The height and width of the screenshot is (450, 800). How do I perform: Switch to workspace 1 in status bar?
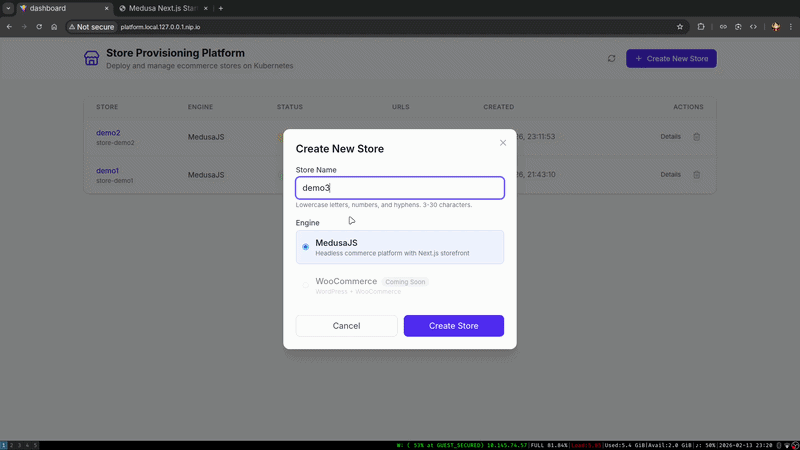click(4, 445)
